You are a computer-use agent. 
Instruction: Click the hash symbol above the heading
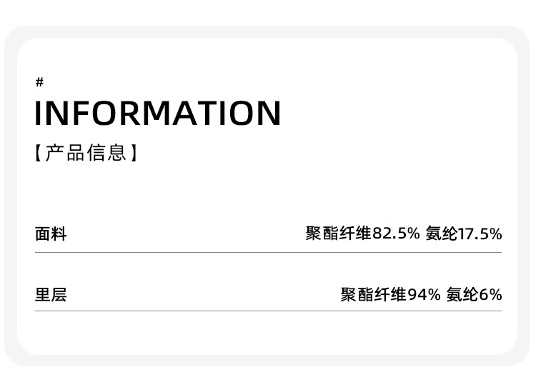click(x=39, y=83)
